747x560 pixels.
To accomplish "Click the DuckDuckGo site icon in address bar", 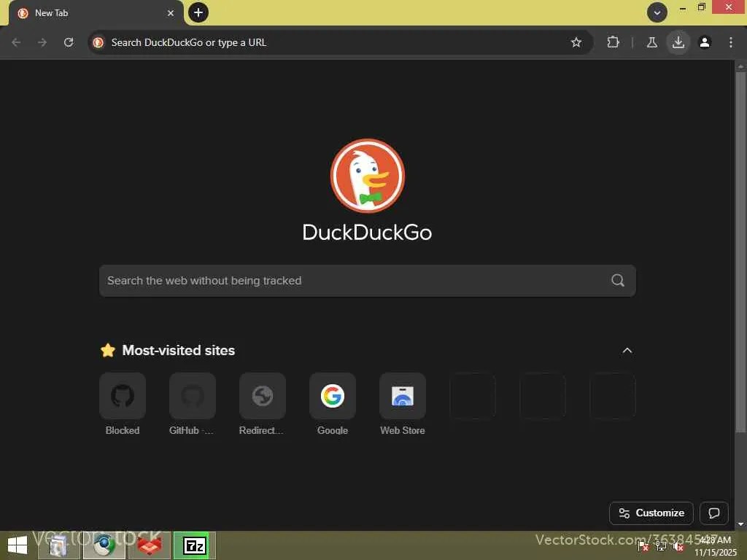I will (98, 42).
